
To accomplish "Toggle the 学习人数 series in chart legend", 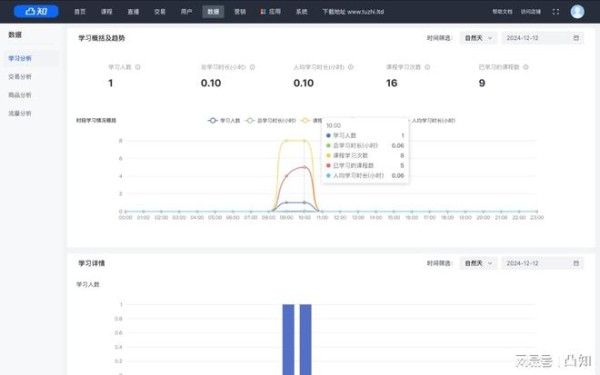I will point(224,121).
